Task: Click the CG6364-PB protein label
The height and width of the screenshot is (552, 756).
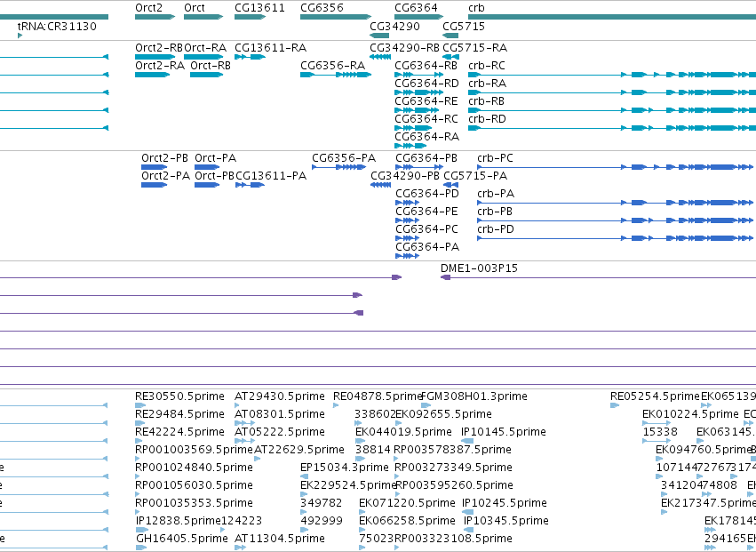Action: click(x=426, y=158)
